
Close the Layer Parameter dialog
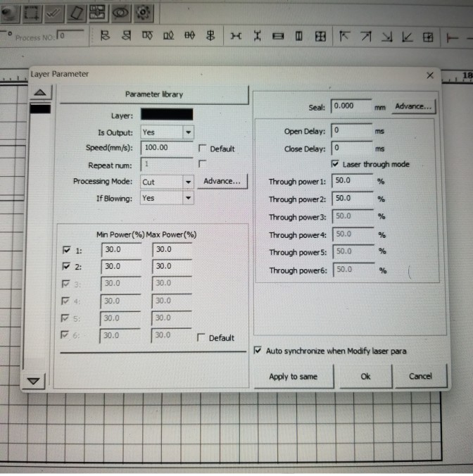click(430, 75)
